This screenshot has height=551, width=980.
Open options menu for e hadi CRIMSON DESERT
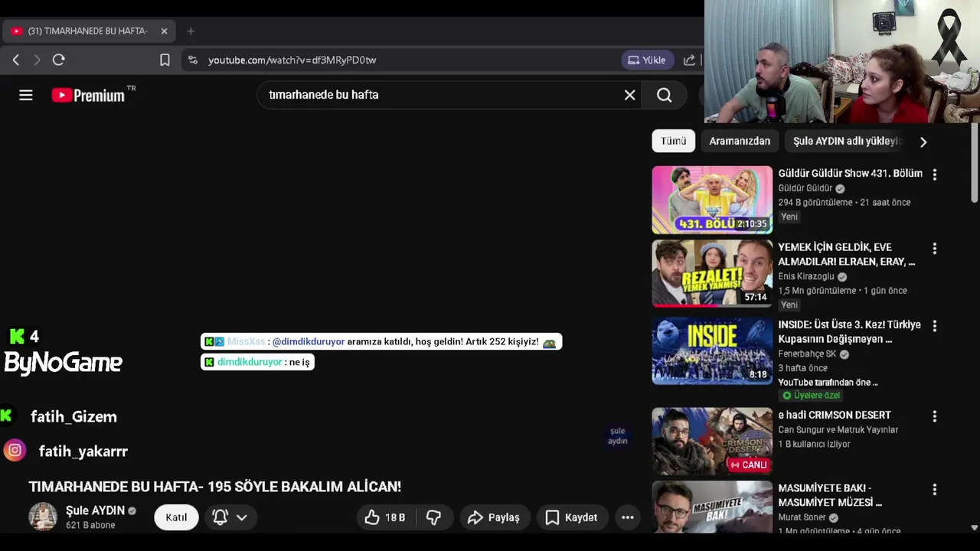[934, 416]
